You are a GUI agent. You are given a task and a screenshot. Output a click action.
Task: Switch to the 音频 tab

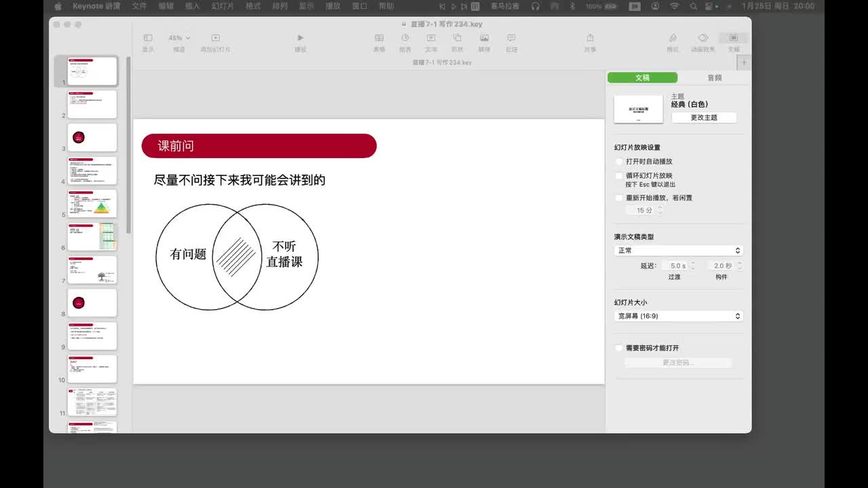[714, 78]
